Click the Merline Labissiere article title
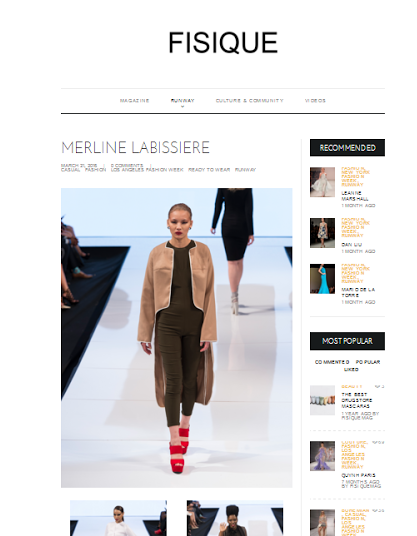The width and height of the screenshot is (417, 536). pos(135,147)
